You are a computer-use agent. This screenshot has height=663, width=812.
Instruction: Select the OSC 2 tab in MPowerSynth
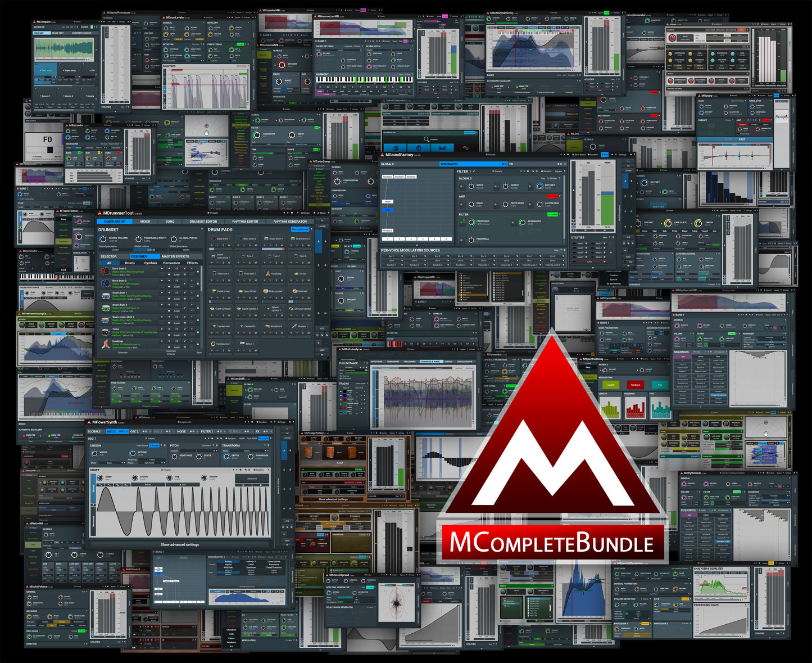[x=135, y=431]
